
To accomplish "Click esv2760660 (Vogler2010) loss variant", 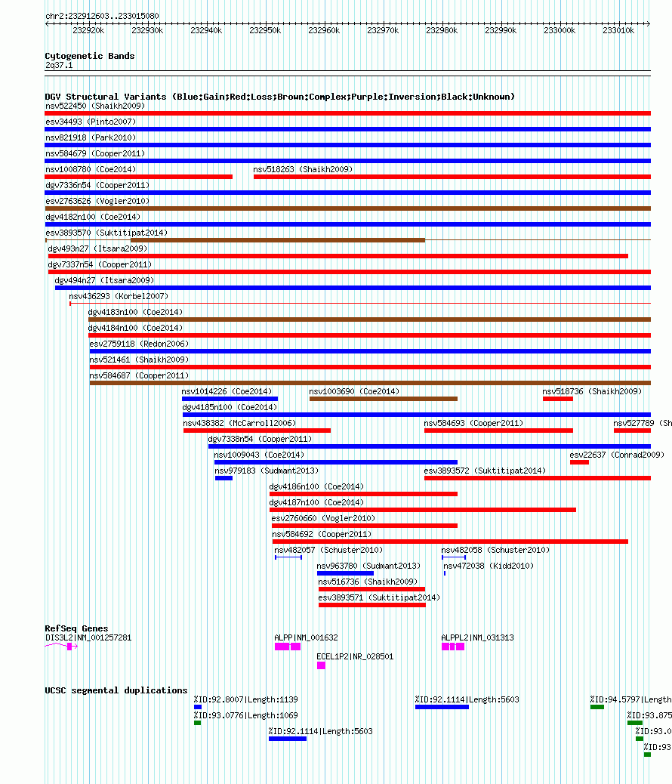I will 365,526.
